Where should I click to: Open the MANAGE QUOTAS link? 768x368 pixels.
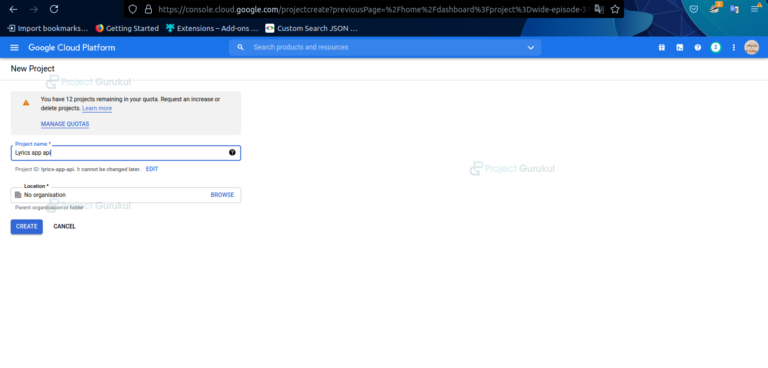coord(65,124)
